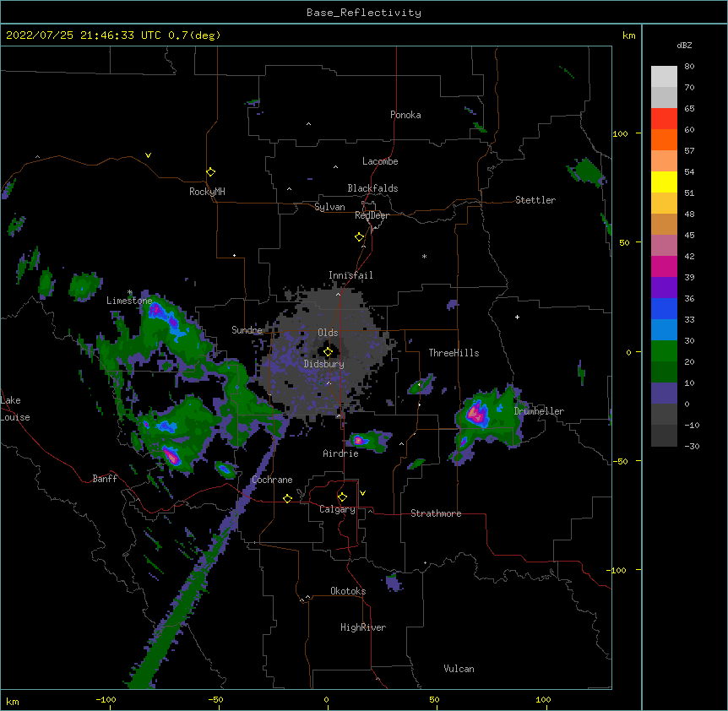Click the Olds city label
Viewport: 728px width, 711px height.
click(328, 333)
